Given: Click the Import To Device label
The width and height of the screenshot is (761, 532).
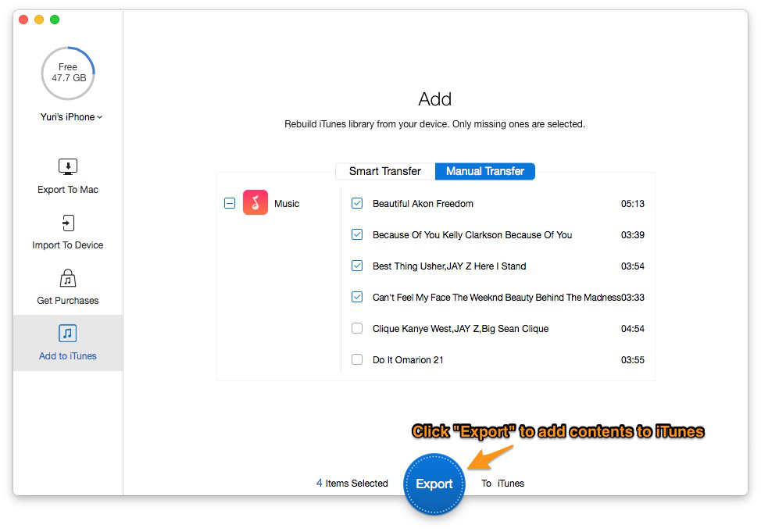Looking at the screenshot, I should pos(68,245).
